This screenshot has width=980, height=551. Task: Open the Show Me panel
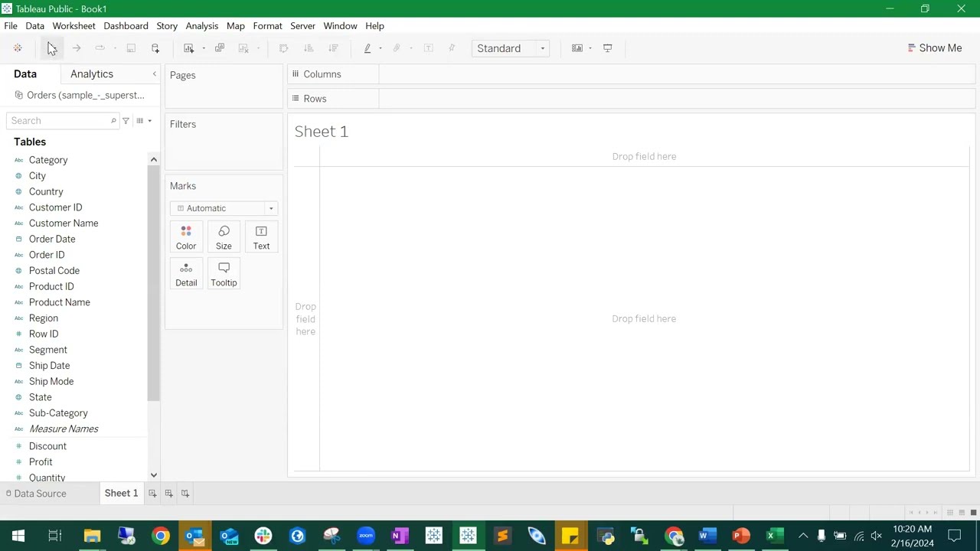pyautogui.click(x=935, y=48)
